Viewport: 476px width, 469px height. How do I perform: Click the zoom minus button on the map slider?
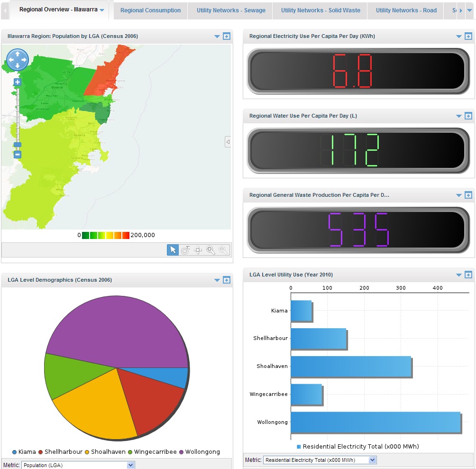tap(17, 154)
